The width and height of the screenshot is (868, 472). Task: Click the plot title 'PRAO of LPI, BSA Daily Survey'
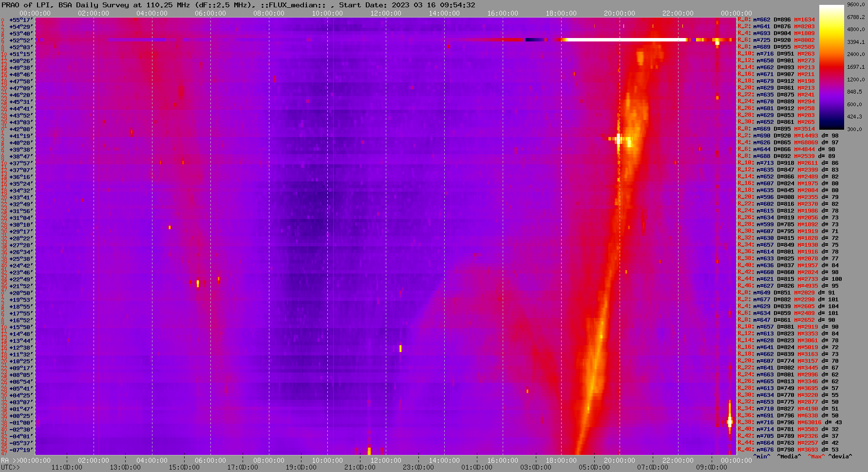(65, 5)
